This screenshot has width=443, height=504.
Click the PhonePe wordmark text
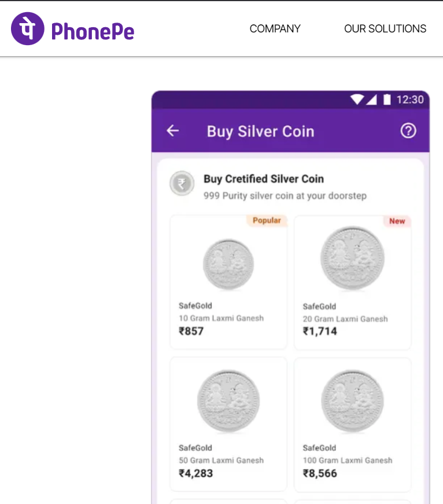(x=93, y=31)
